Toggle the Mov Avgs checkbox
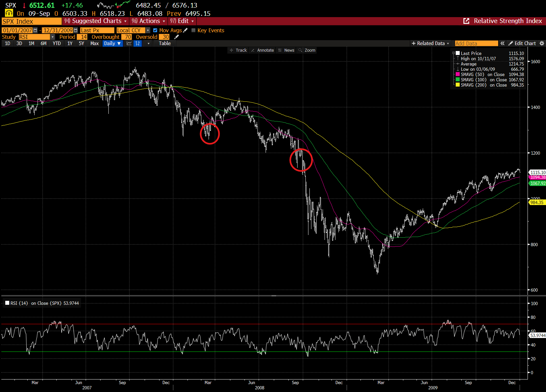This screenshot has height=392, width=546. 155,30
